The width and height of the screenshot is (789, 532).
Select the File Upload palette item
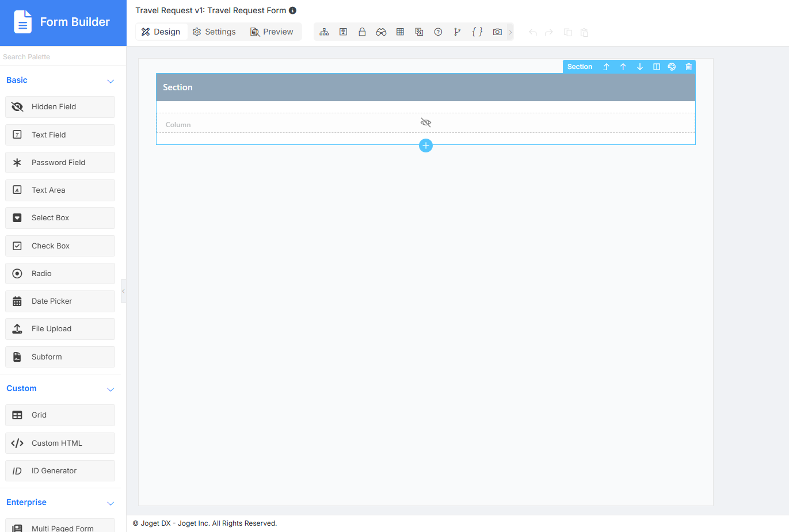[x=60, y=329]
